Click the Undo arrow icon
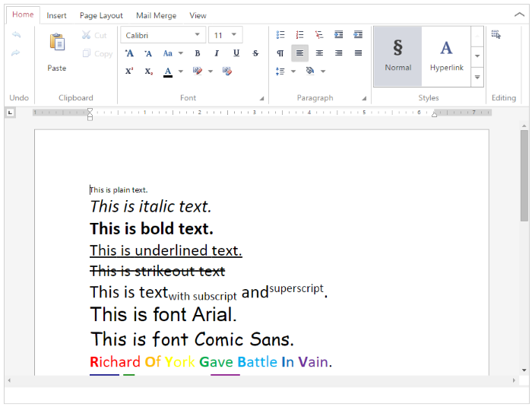Screen dimensions: 532x407 point(16,35)
